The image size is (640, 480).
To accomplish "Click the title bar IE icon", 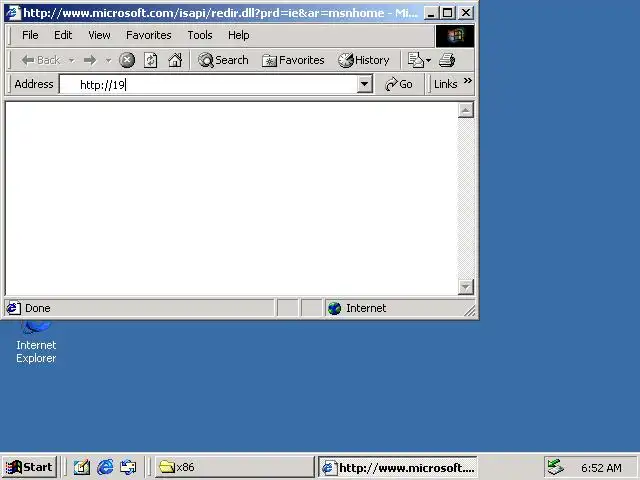I will point(13,13).
